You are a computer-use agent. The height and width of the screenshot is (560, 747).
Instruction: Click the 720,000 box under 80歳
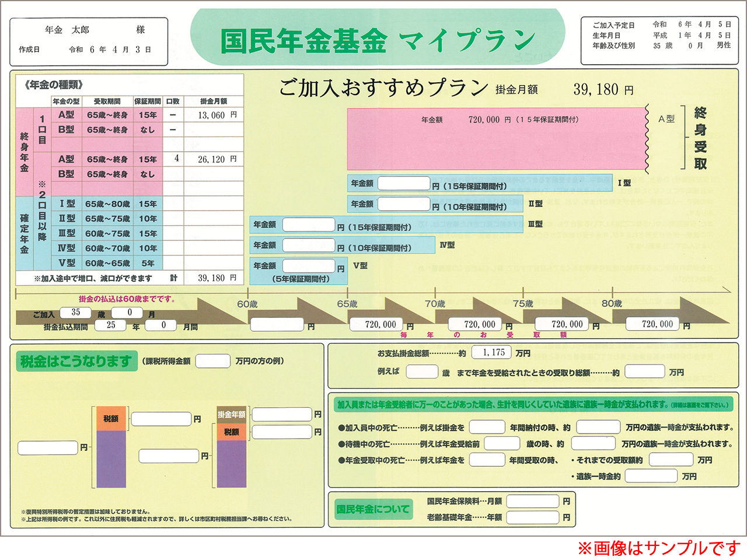coord(654,324)
